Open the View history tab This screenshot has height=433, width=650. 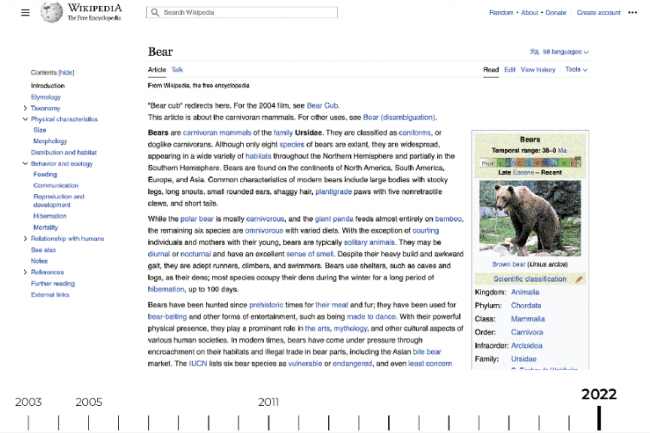tap(538, 70)
